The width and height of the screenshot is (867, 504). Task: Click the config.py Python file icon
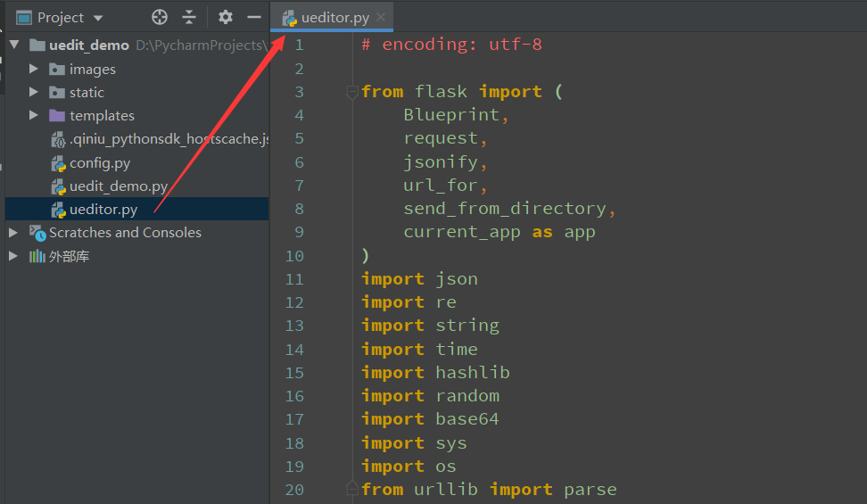point(58,164)
